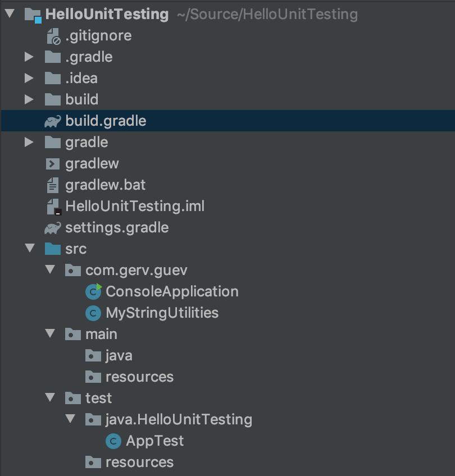Collapse the com.gerv.guev package

tap(50, 269)
